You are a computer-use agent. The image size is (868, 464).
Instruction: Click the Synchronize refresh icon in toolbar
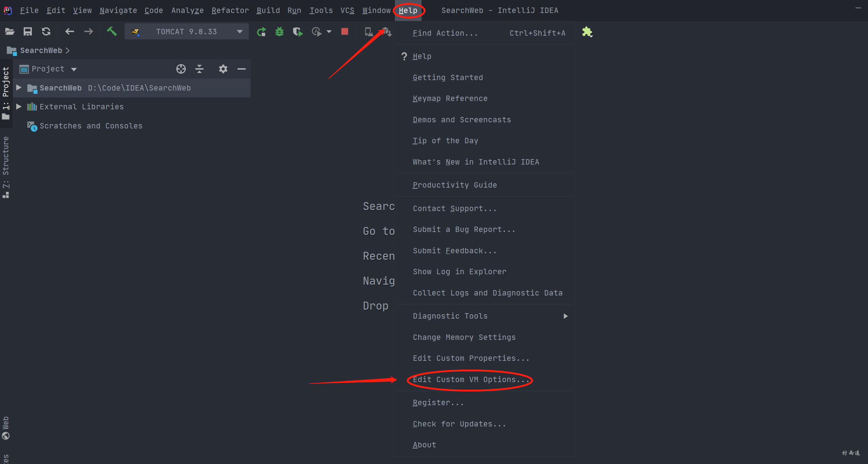coord(46,32)
